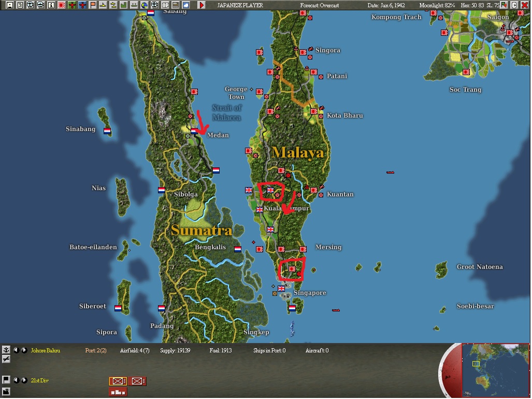Click the black flag land unit icon
The image size is (532, 399).
[6, 380]
